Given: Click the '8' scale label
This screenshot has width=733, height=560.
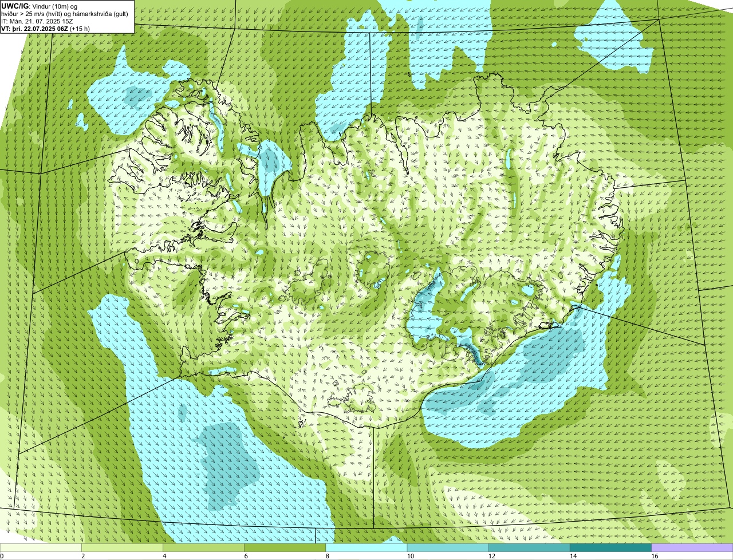Looking at the screenshot, I should tap(328, 556).
